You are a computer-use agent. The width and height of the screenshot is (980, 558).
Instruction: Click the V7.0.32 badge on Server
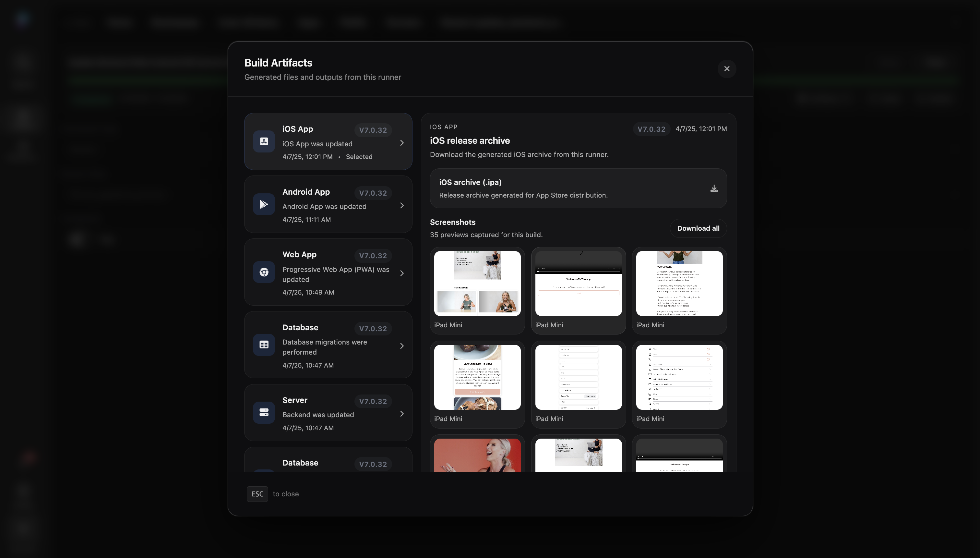[x=373, y=402]
